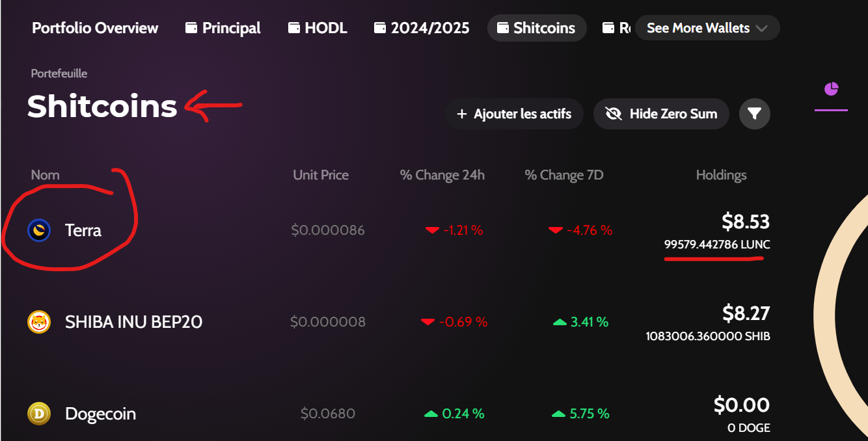Sort by % Change 24h column
868x441 pixels.
point(442,175)
